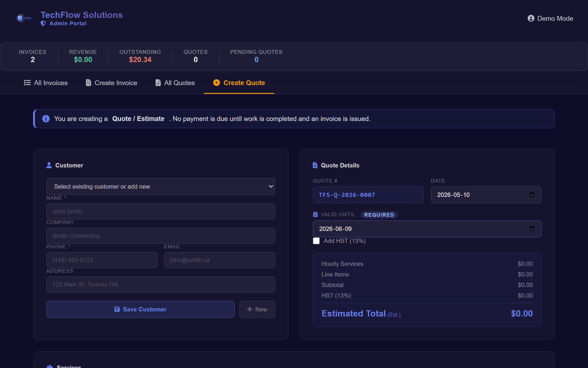This screenshot has width=588, height=368.
Task: Click the floppy disk icon on Save Customer
Action: click(x=117, y=309)
